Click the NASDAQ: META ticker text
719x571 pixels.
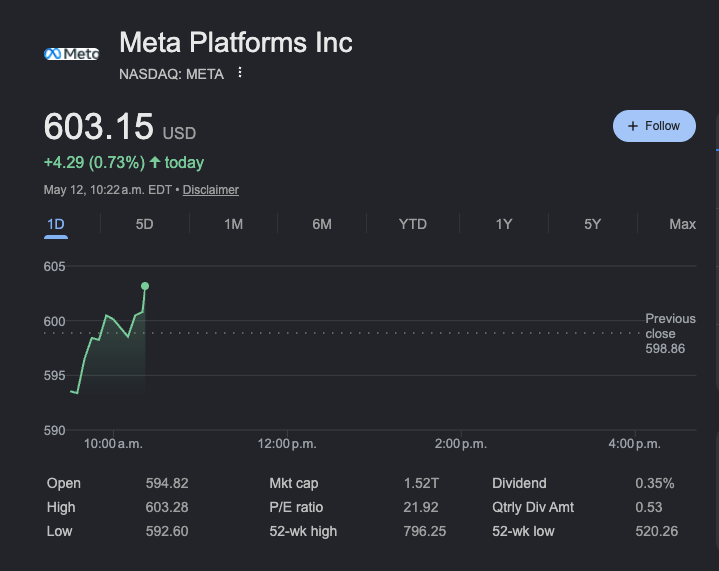(171, 74)
